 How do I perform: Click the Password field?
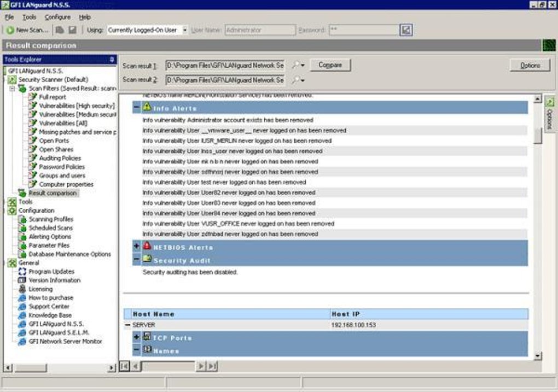pyautogui.click(x=363, y=30)
